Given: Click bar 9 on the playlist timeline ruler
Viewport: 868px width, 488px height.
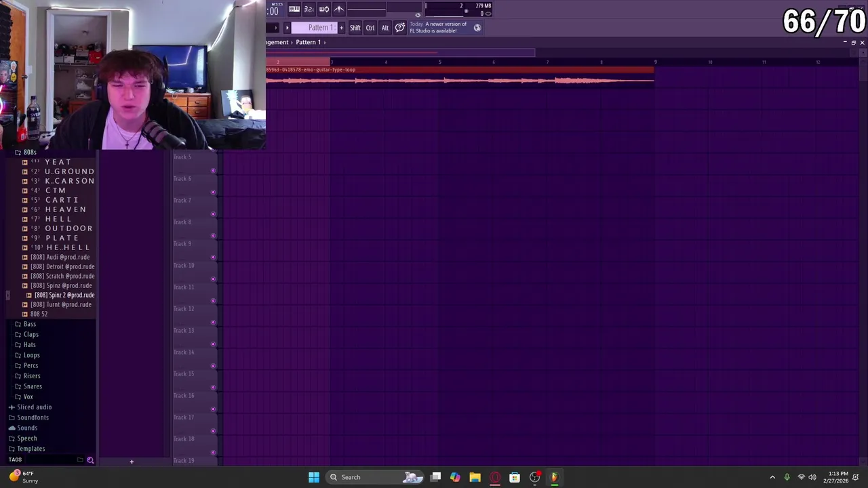Looking at the screenshot, I should click(655, 62).
